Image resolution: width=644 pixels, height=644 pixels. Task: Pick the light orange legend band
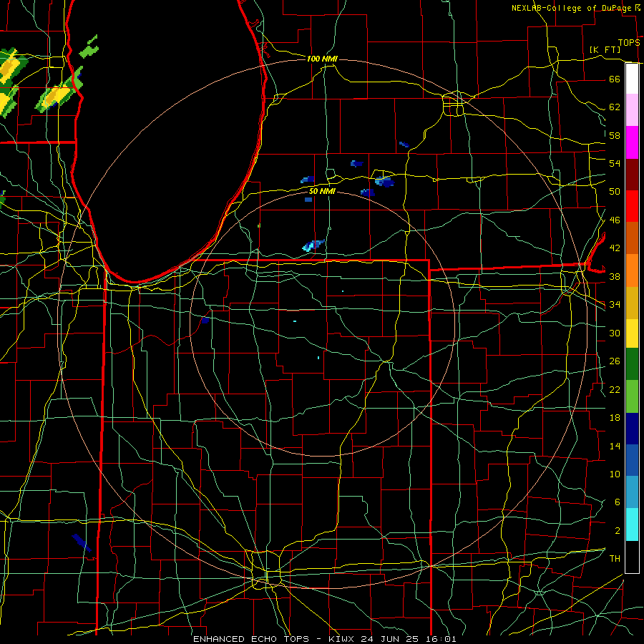coord(632,270)
